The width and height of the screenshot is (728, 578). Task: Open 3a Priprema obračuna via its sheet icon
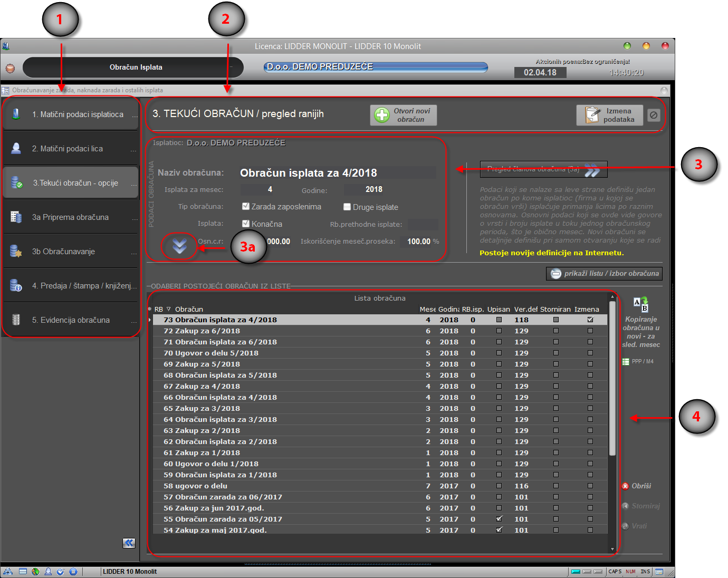(x=16, y=217)
